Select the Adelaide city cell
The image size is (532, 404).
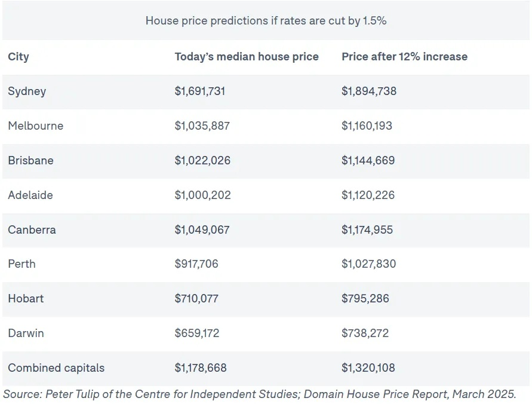click(x=30, y=195)
